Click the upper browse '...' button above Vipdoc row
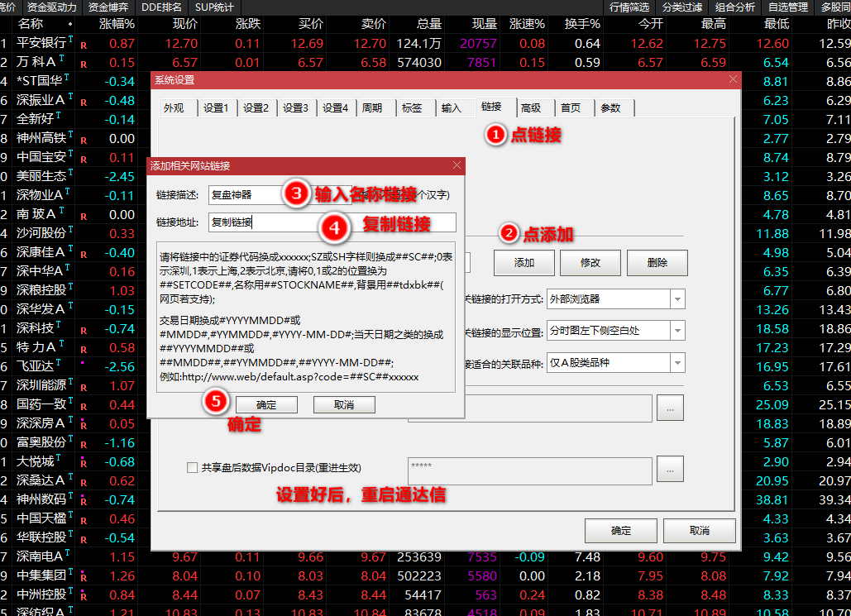Screen dimensions: 851x616 click(x=670, y=407)
